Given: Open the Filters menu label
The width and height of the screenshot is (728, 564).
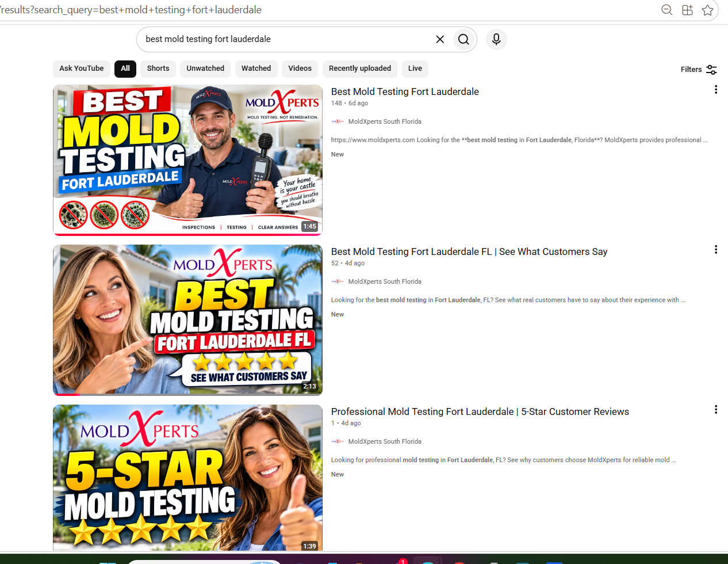Looking at the screenshot, I should [x=691, y=70].
